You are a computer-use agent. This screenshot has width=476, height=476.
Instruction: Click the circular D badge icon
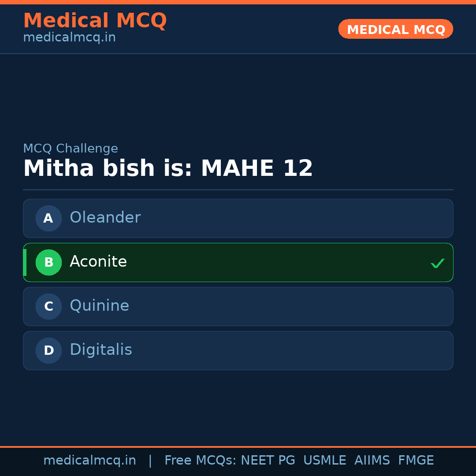coord(48,350)
